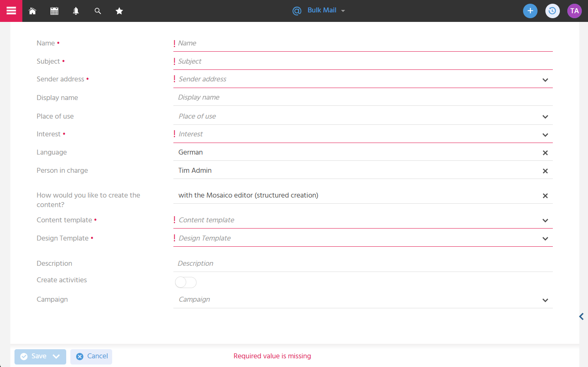Screen dimensions: 588x367
Task: Open the Sender address dropdown
Action: pyautogui.click(x=545, y=80)
